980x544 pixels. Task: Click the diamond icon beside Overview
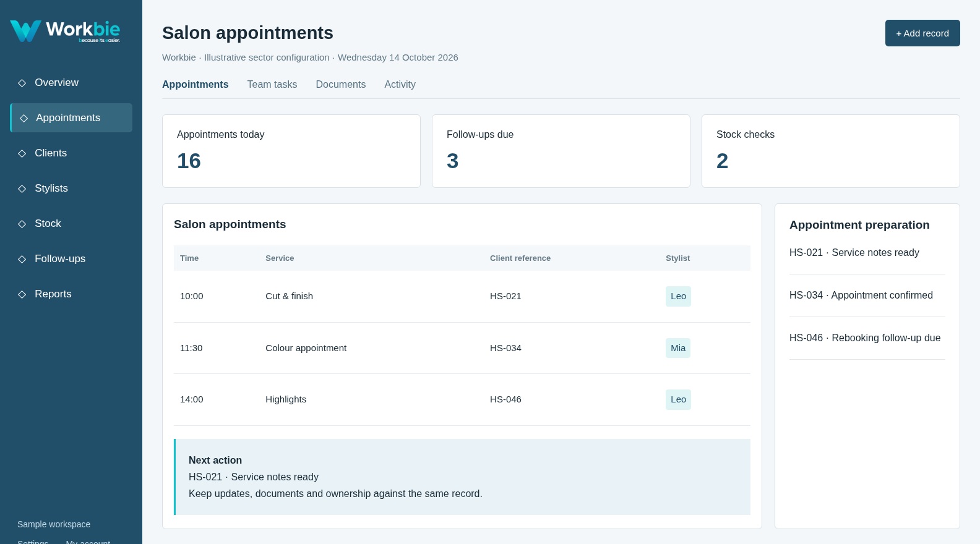[22, 83]
